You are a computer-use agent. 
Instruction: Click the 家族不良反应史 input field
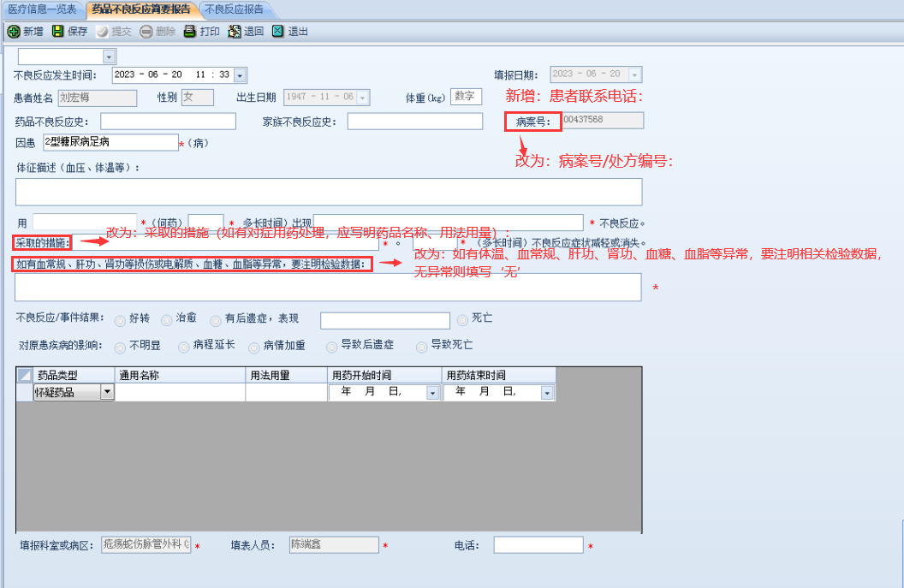[415, 121]
